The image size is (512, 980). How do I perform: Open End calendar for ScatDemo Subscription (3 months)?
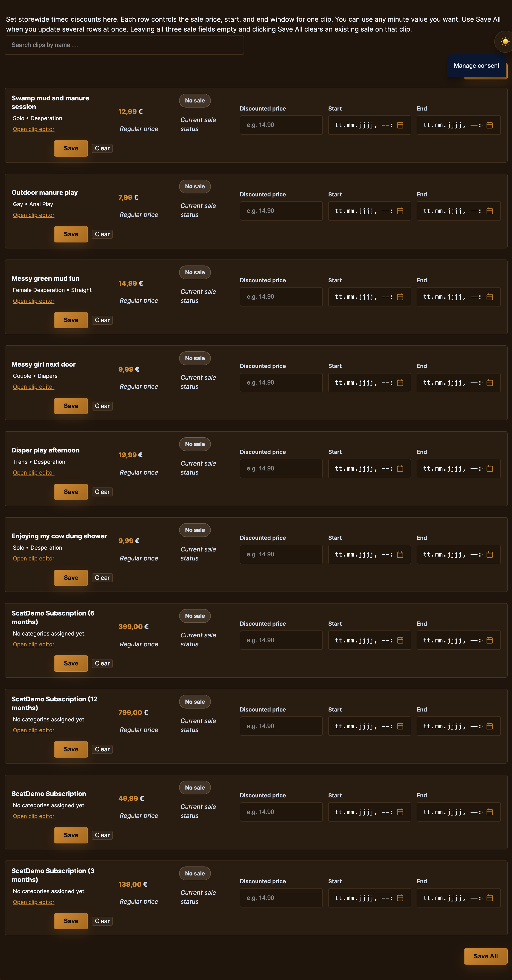tap(490, 898)
